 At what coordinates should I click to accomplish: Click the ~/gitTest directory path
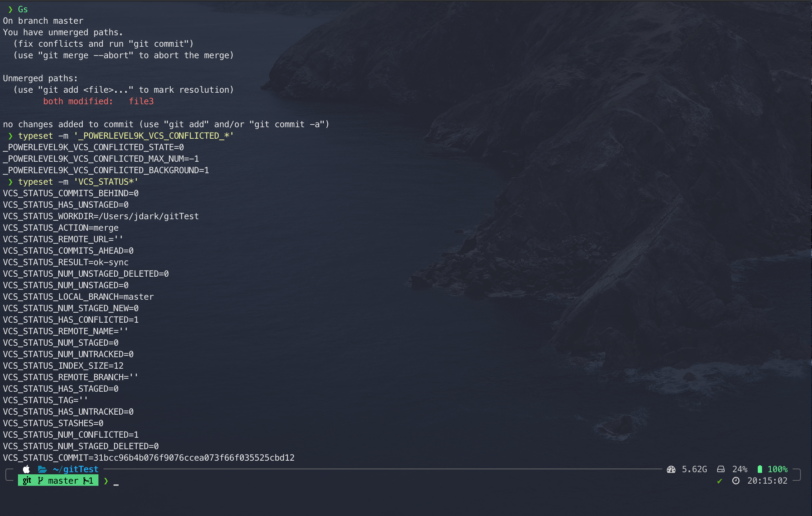(x=75, y=469)
